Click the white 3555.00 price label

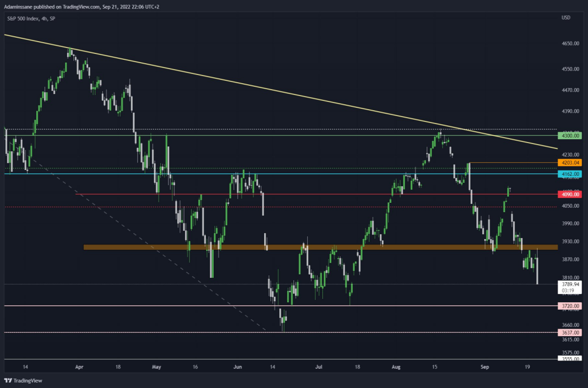pyautogui.click(x=570, y=359)
